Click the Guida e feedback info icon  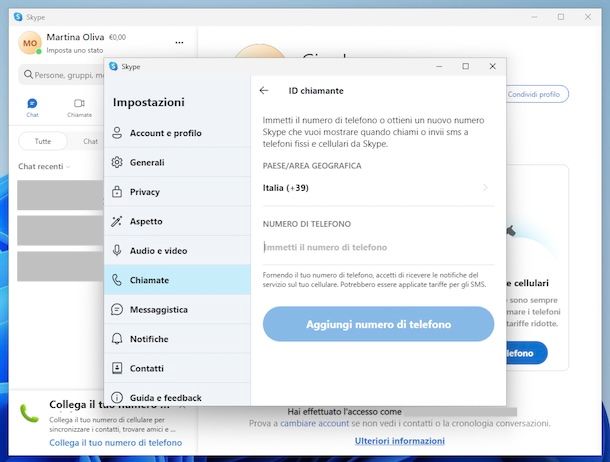pos(117,397)
